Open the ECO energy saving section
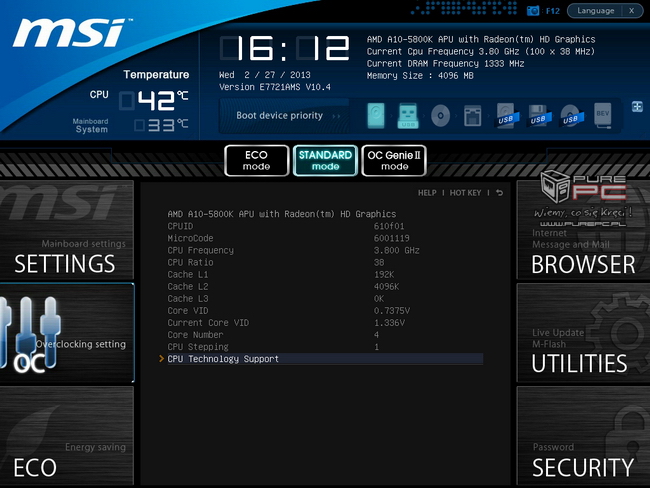650x488 pixels. [x=67, y=435]
